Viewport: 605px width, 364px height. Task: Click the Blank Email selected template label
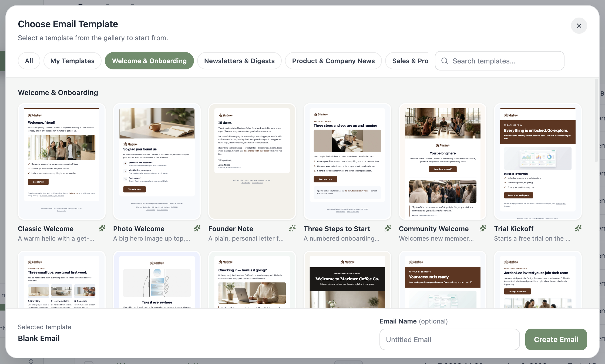39,338
